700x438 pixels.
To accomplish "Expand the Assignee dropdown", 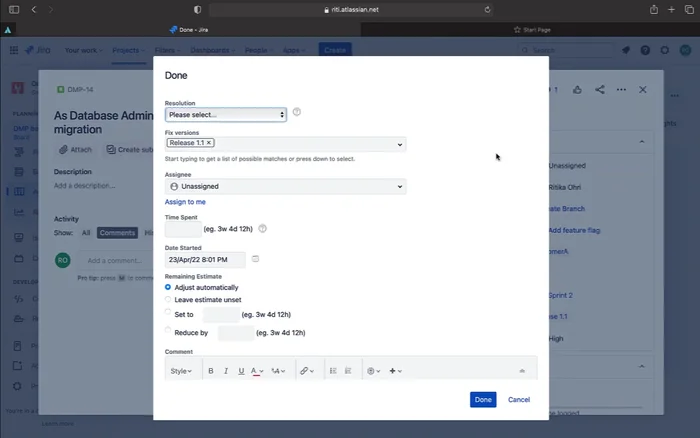I will pyautogui.click(x=285, y=186).
